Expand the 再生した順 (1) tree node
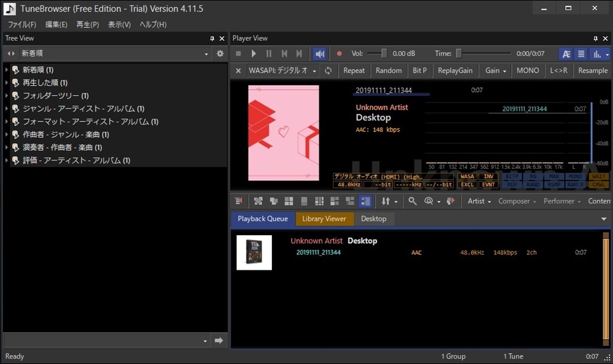This screenshot has width=613, height=364. (x=6, y=83)
